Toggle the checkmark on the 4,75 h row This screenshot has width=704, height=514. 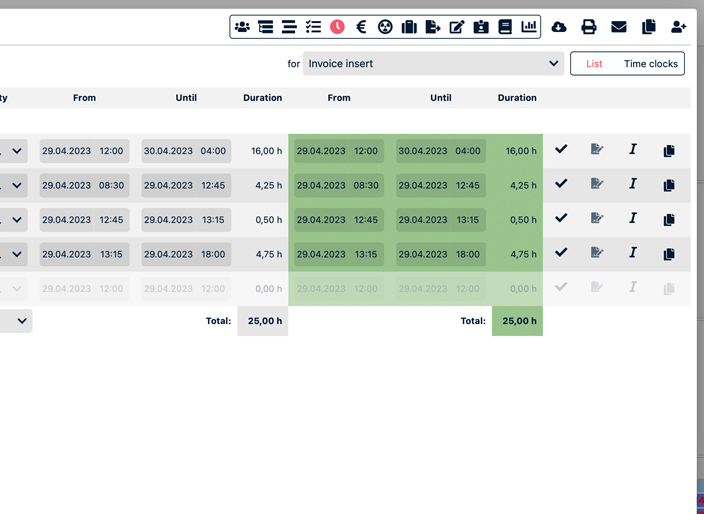pyautogui.click(x=561, y=253)
